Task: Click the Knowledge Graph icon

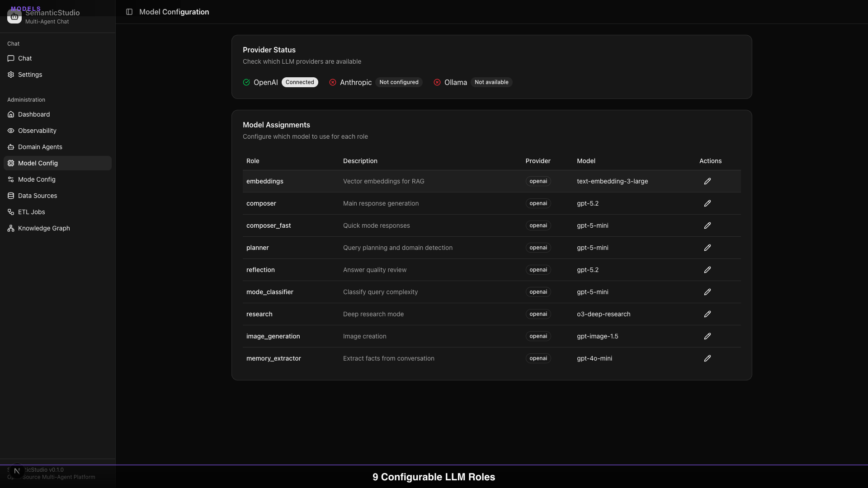Action: [x=11, y=228]
